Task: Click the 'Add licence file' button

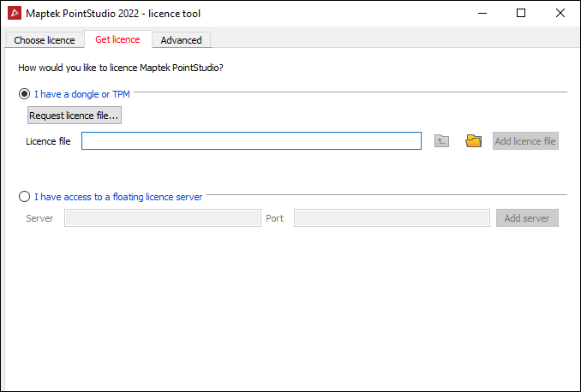Action: 525,141
